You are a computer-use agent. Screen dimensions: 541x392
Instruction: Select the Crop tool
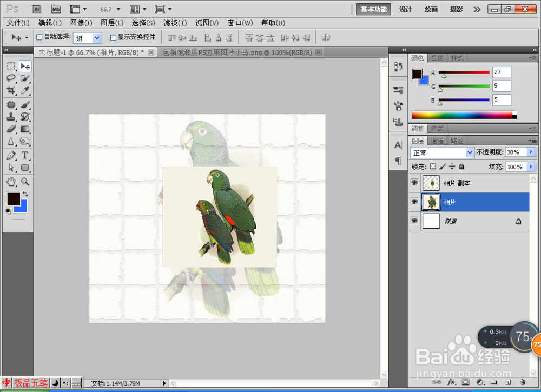click(11, 90)
